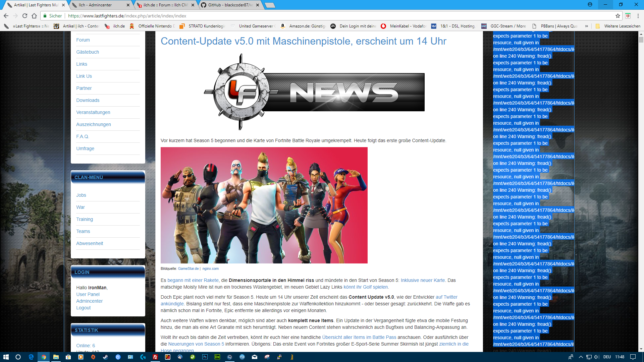Open the Forum menu entry
The image size is (644, 362).
(83, 40)
